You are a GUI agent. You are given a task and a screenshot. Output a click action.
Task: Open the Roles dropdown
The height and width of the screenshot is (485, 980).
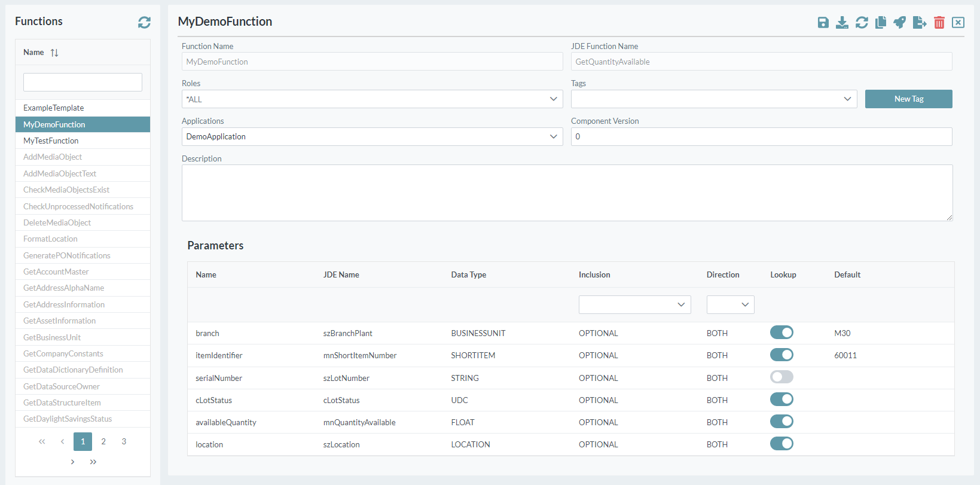[x=372, y=99]
